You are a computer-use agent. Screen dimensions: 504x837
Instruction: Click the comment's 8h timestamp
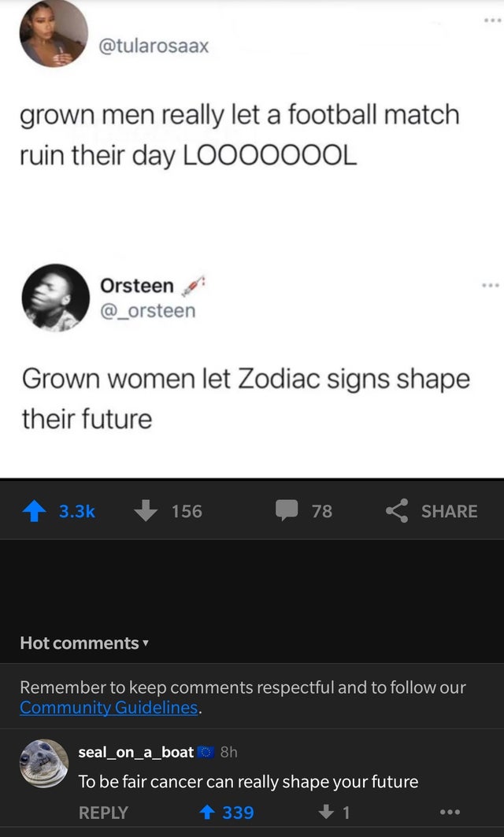click(227, 752)
